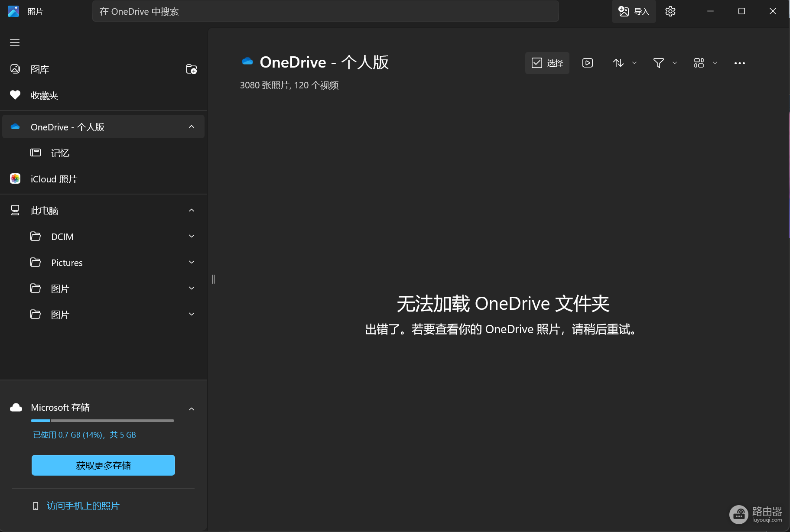Click the 导入 import button
Viewport: 790px width, 532px height.
634,11
